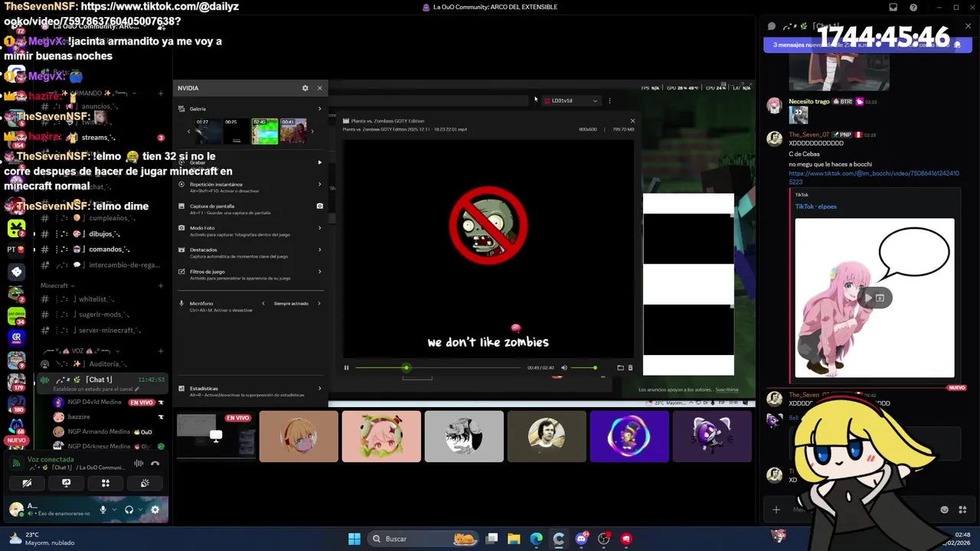Open emoji picker in chat box
Viewport: 980px width, 551px height.
pyautogui.click(x=944, y=510)
